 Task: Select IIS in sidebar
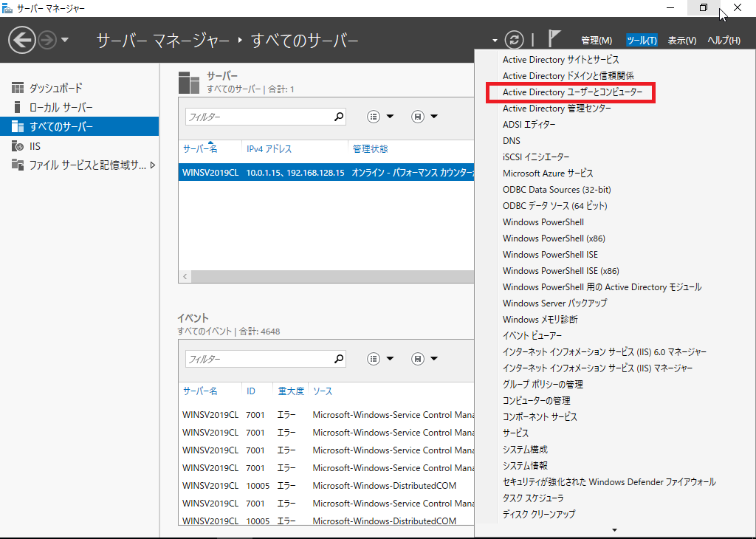pos(80,146)
